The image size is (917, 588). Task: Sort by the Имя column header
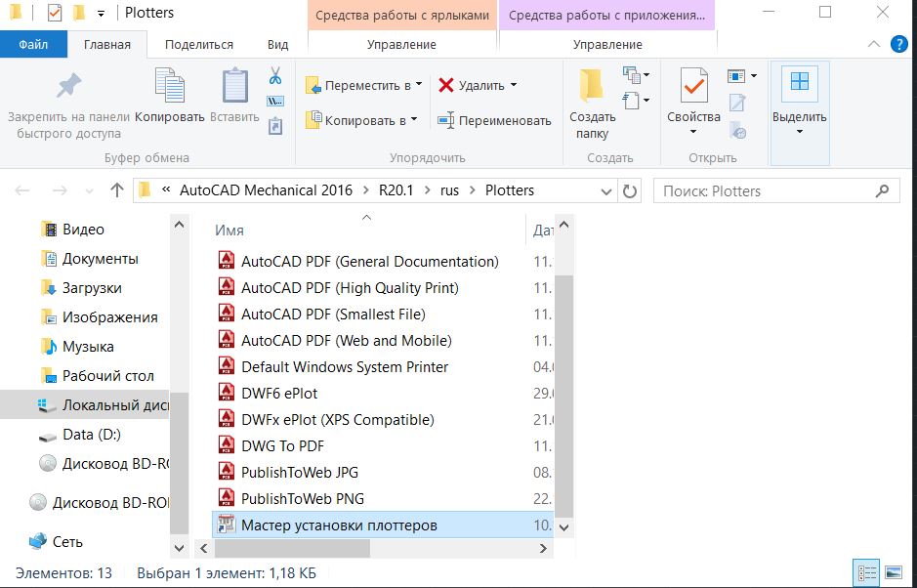click(x=366, y=230)
